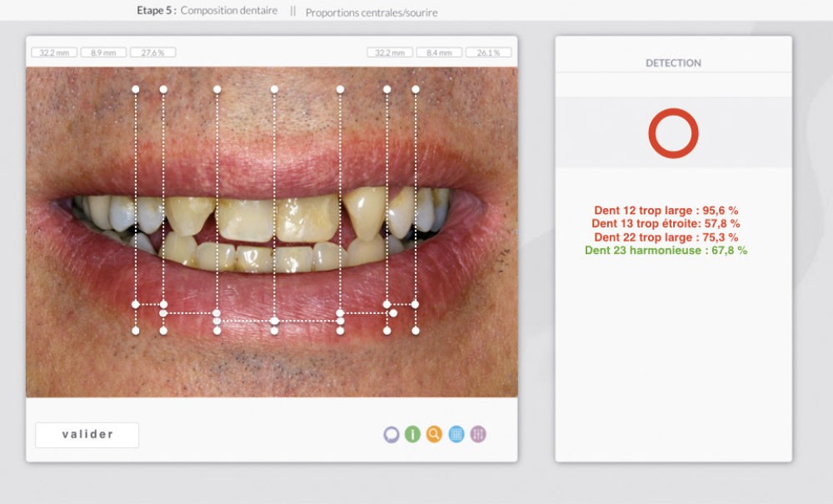Click top handle of the central midline guide

pyautogui.click(x=274, y=88)
